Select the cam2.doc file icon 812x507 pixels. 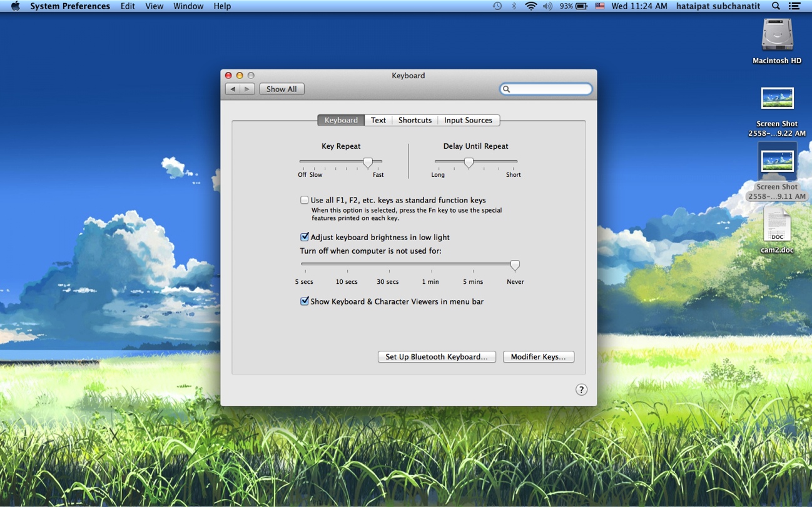777,225
